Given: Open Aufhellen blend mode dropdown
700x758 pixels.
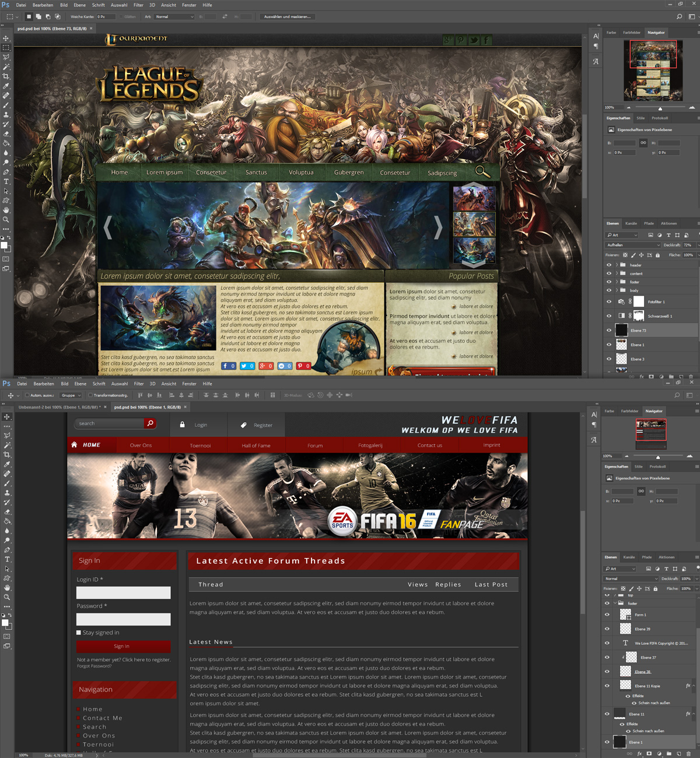Looking at the screenshot, I should tap(633, 245).
